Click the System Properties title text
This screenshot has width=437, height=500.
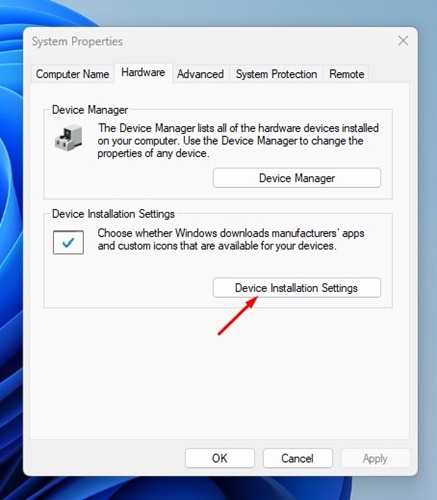pos(77,41)
